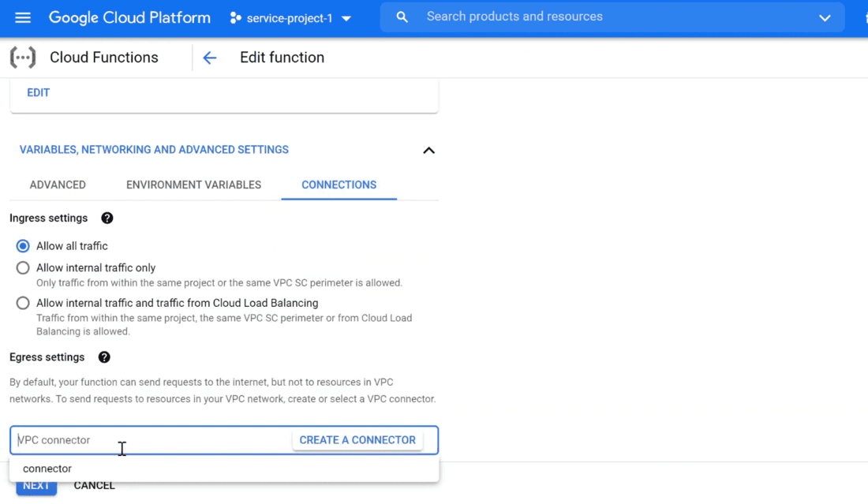Click the search magnifier icon
Image resolution: width=868 pixels, height=504 pixels.
[x=402, y=17]
